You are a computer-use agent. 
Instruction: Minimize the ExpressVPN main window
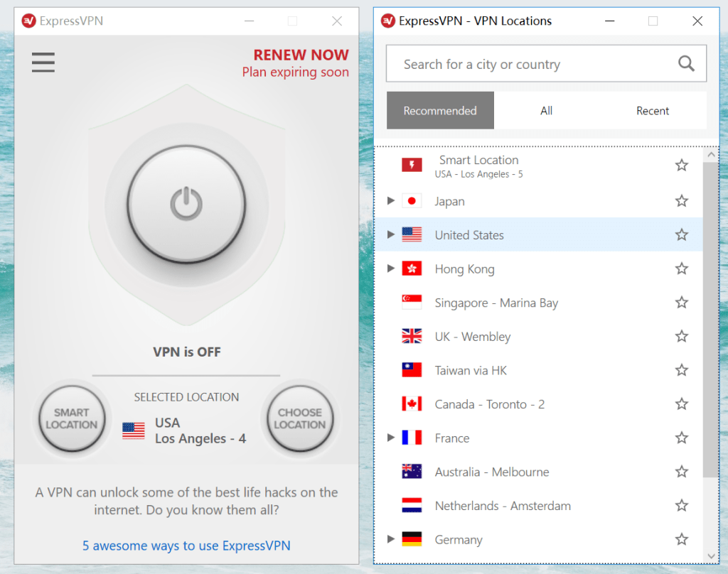coord(250,21)
